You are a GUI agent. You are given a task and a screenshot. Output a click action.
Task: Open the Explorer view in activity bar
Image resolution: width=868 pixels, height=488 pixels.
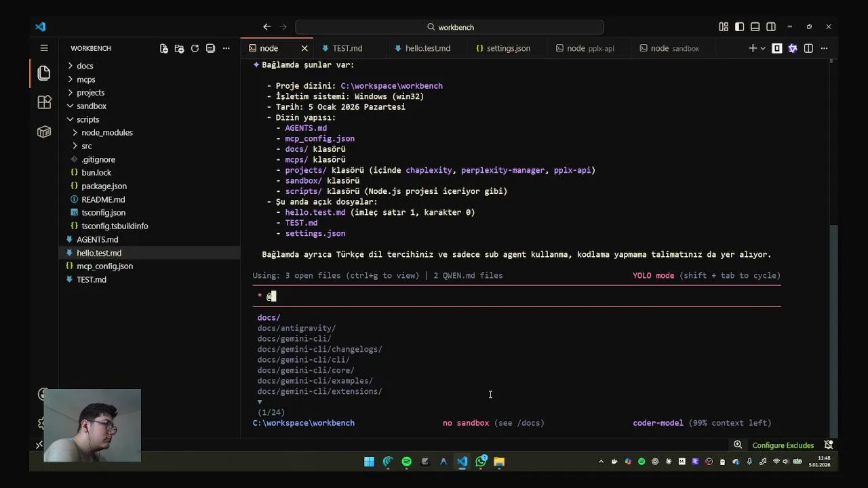point(44,73)
